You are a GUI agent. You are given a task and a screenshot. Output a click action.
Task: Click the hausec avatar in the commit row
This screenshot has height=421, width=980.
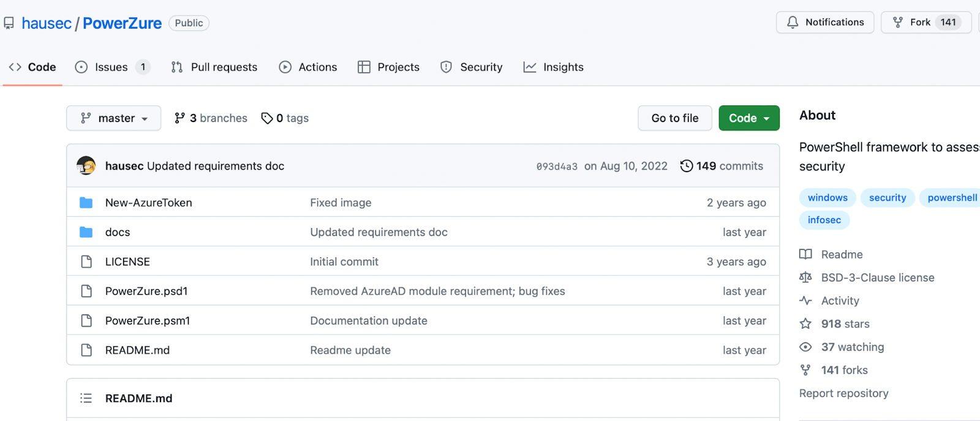click(x=86, y=165)
